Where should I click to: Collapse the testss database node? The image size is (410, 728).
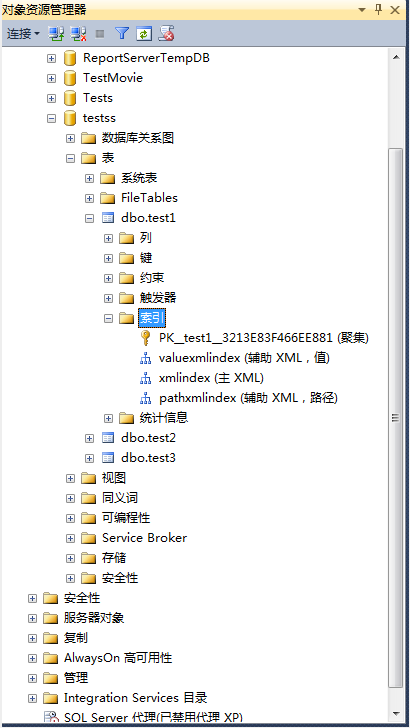[51, 118]
